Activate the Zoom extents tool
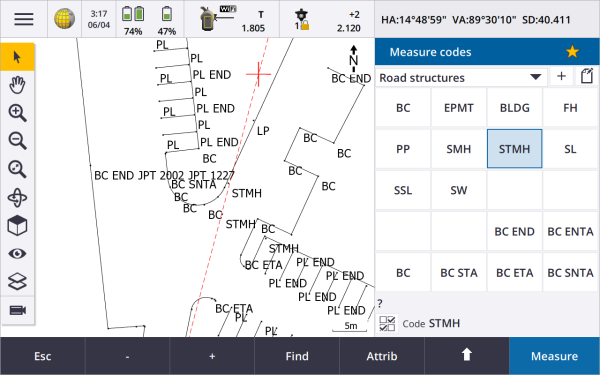This screenshot has width=600, height=375. click(x=17, y=169)
